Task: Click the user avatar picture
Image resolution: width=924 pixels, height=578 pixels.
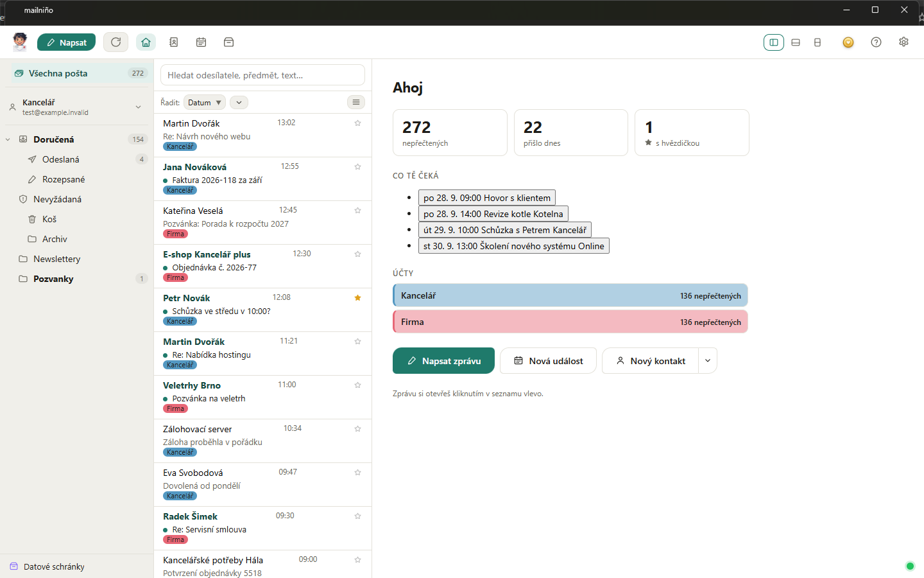Action: [x=20, y=42]
